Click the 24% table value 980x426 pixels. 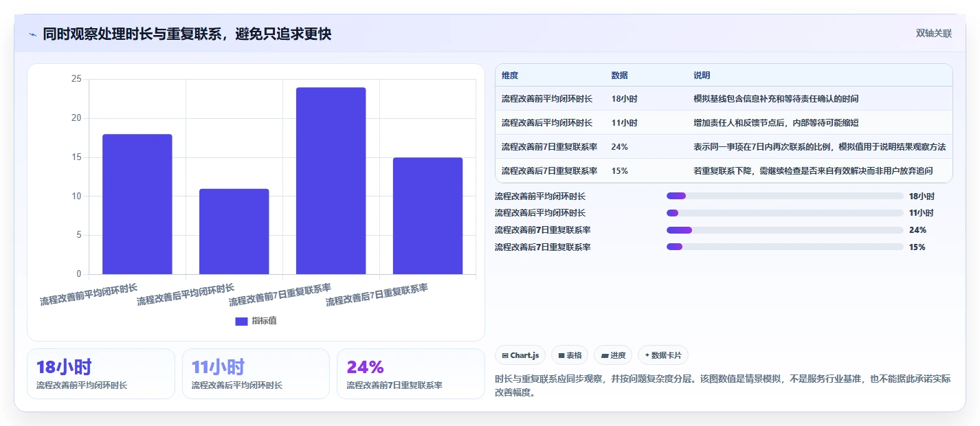tap(619, 147)
